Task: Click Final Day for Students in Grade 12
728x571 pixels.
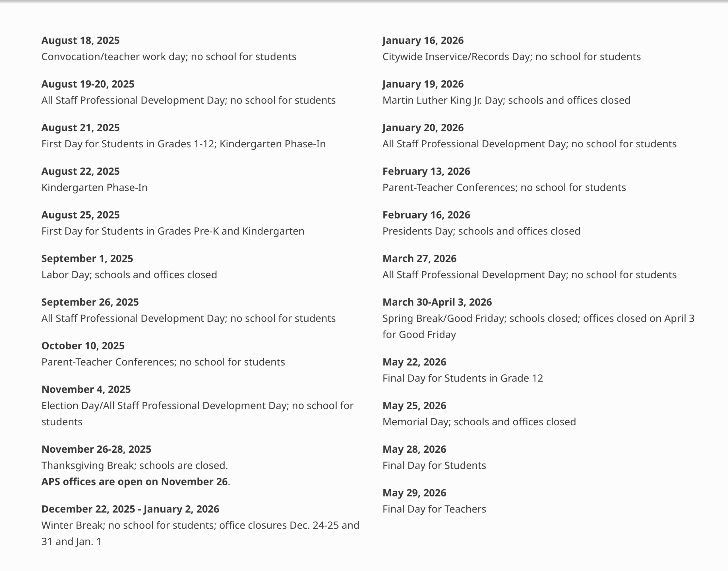Action: (462, 378)
